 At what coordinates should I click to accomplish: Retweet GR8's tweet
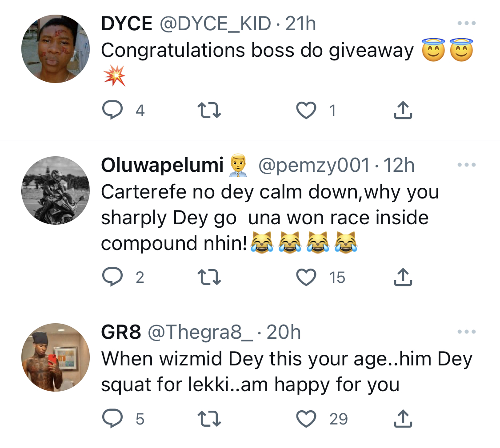pyautogui.click(x=209, y=418)
